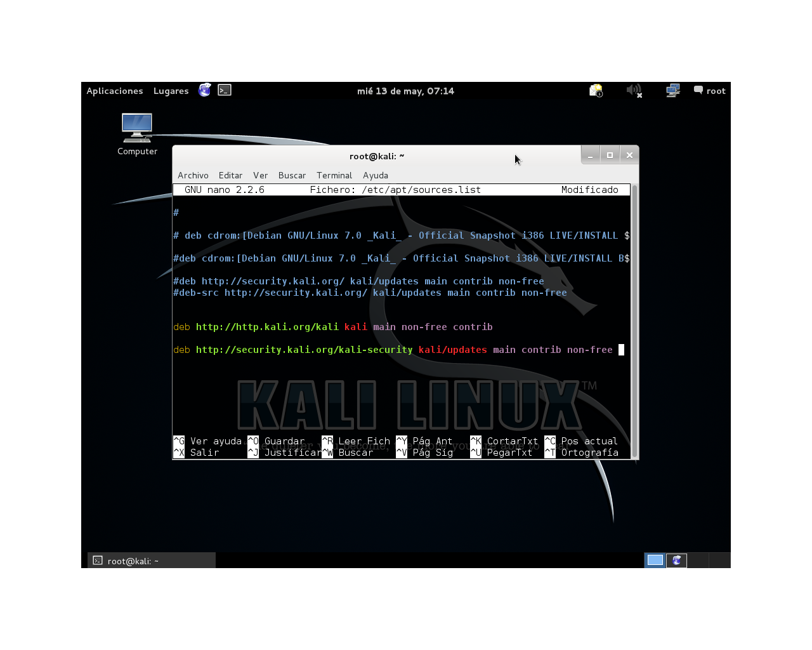Open the Buscar menu in the terminal
Image resolution: width=812 pixels, height=650 pixels.
(x=292, y=175)
